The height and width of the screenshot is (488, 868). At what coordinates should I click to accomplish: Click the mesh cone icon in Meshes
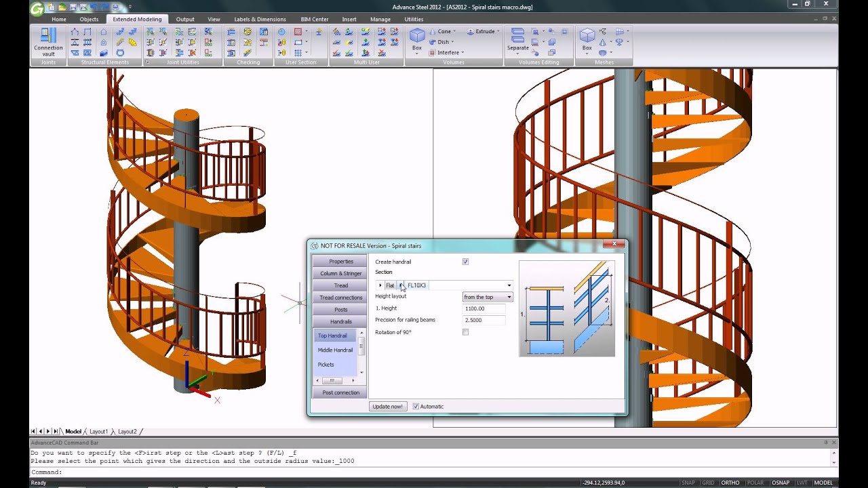603,42
